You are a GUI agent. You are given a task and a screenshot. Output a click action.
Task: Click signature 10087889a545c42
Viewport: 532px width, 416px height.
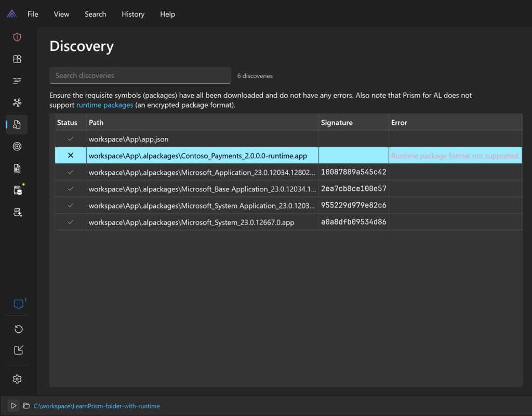pyautogui.click(x=353, y=172)
